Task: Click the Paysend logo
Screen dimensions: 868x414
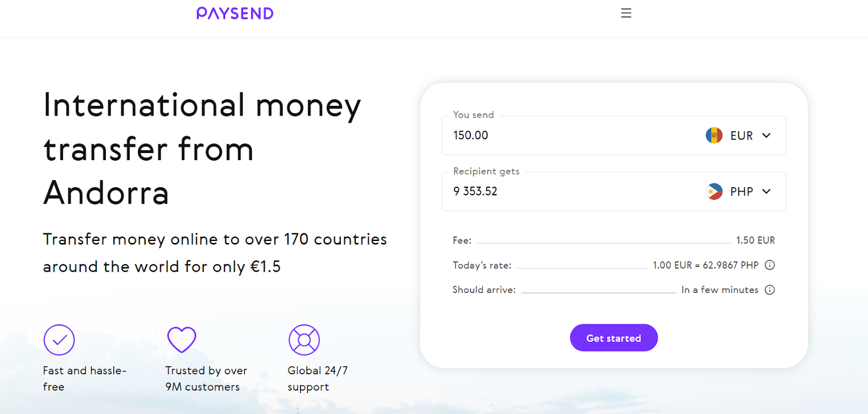Action: pos(235,13)
